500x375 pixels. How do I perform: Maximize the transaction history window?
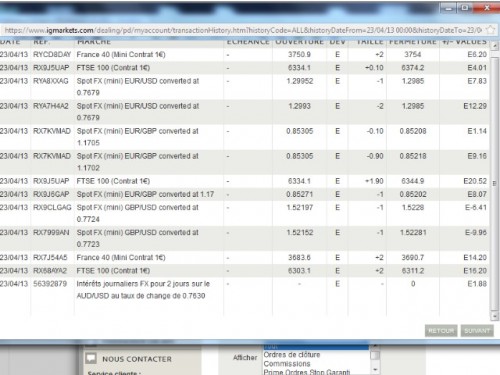click(x=465, y=7)
